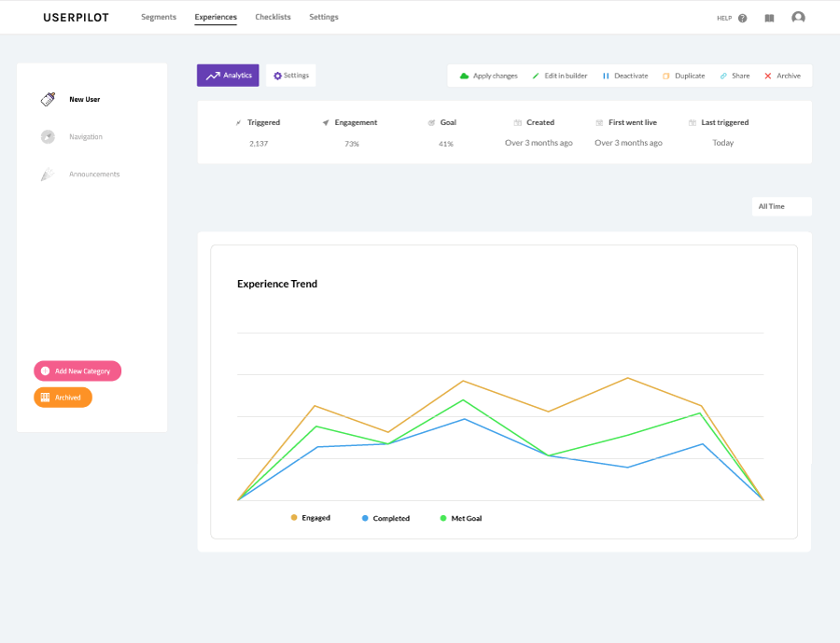Open the help question mark icon
Image resolution: width=840 pixels, height=643 pixels.
tap(743, 19)
